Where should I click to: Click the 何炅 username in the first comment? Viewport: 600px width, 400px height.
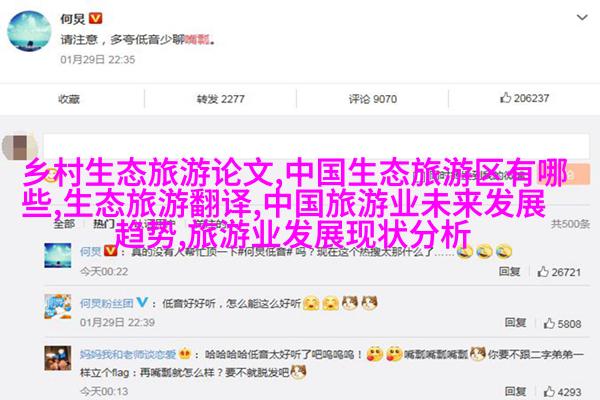(x=90, y=251)
